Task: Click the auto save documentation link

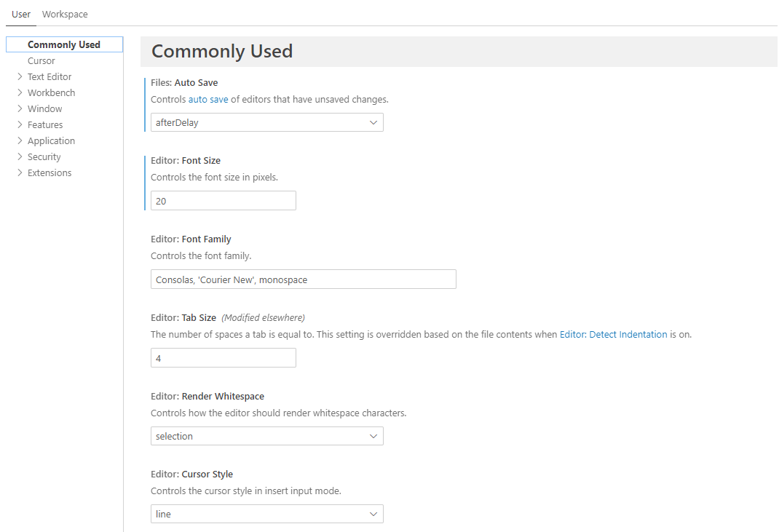Action: (x=208, y=99)
